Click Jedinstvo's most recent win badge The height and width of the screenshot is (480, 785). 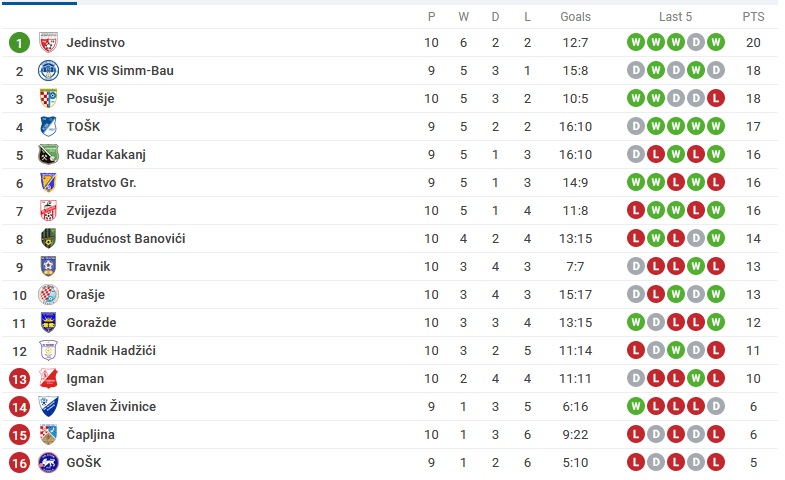click(x=716, y=43)
